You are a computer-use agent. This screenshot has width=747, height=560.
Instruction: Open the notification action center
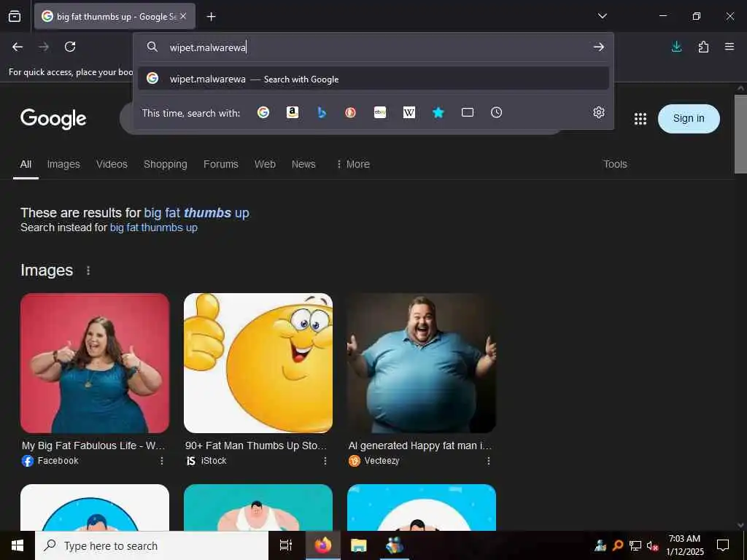coord(723,545)
